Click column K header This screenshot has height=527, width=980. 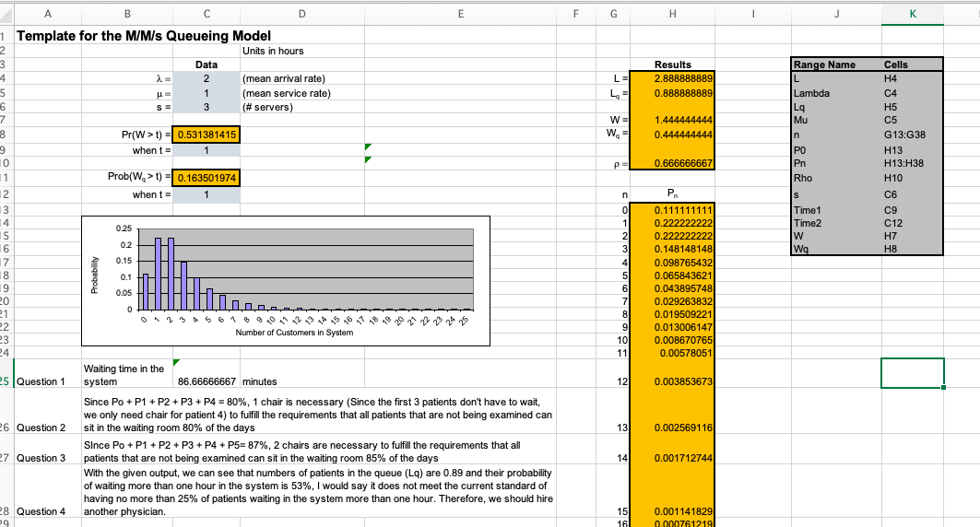click(x=913, y=14)
